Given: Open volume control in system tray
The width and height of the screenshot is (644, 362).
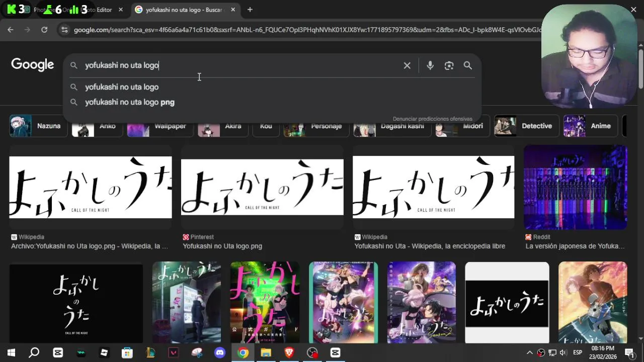Looking at the screenshot, I should pos(563,352).
